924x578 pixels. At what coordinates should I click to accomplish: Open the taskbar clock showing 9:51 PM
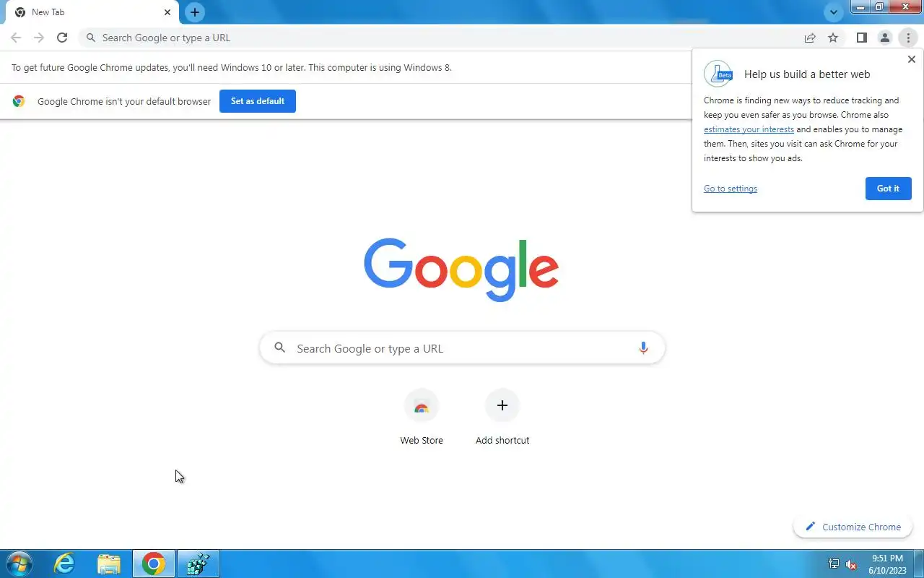click(887, 564)
